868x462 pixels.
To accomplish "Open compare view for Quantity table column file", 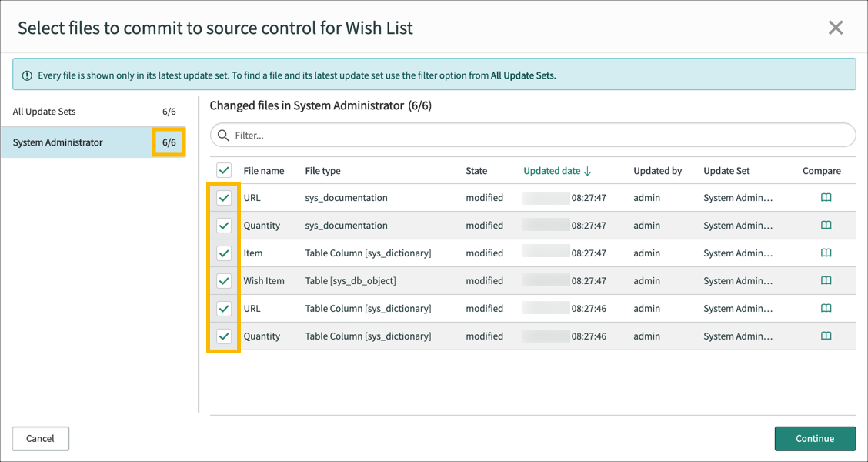I will [x=826, y=336].
